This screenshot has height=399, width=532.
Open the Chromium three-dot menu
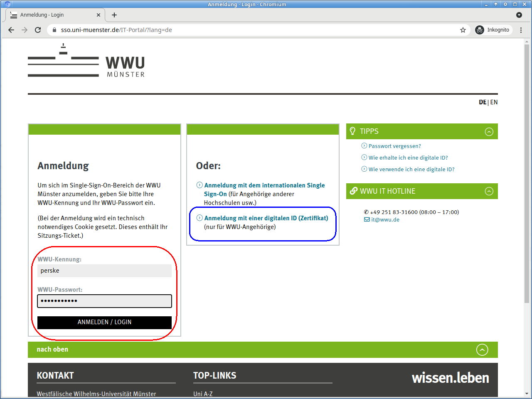click(521, 30)
